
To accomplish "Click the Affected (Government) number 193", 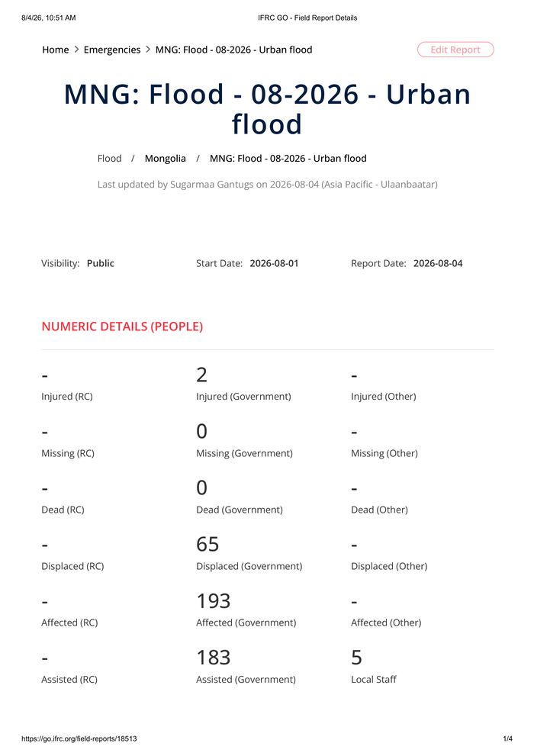I will click(x=214, y=601).
